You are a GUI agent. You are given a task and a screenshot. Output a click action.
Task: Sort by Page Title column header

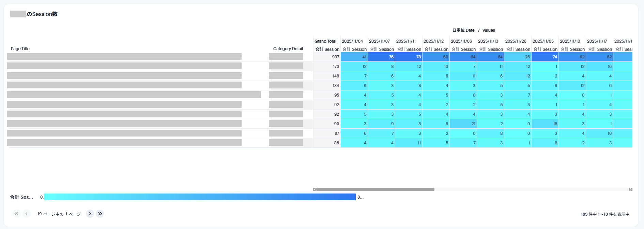pos(20,49)
